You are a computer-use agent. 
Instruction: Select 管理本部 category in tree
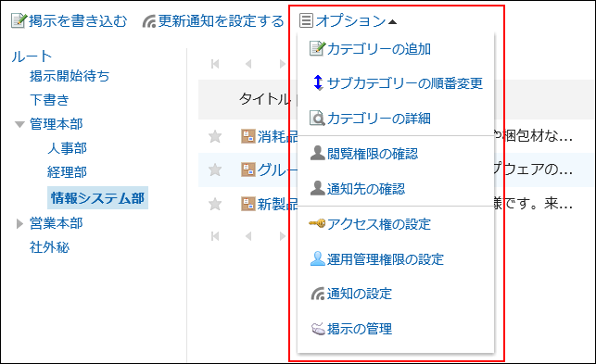[56, 124]
